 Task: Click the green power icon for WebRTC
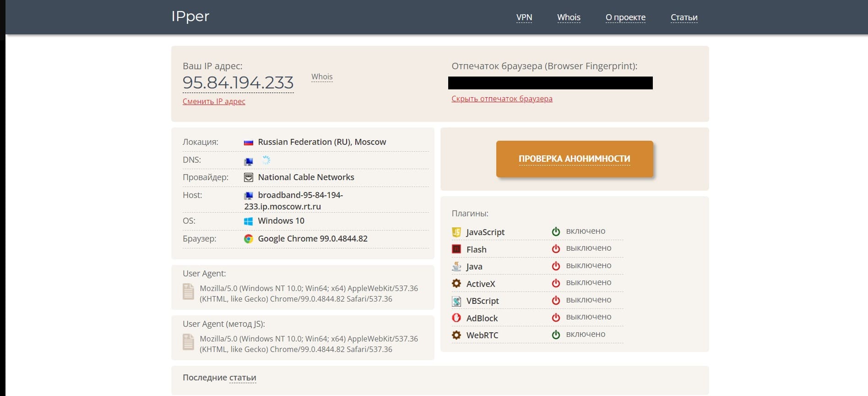pyautogui.click(x=556, y=335)
